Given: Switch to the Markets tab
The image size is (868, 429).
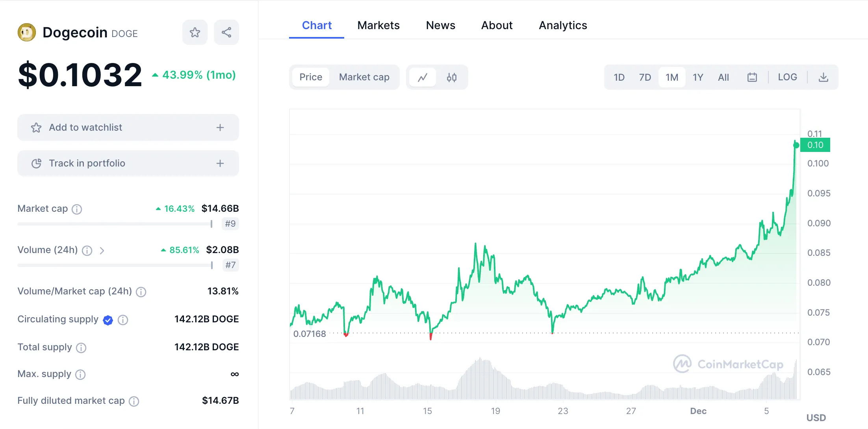Looking at the screenshot, I should tap(378, 25).
